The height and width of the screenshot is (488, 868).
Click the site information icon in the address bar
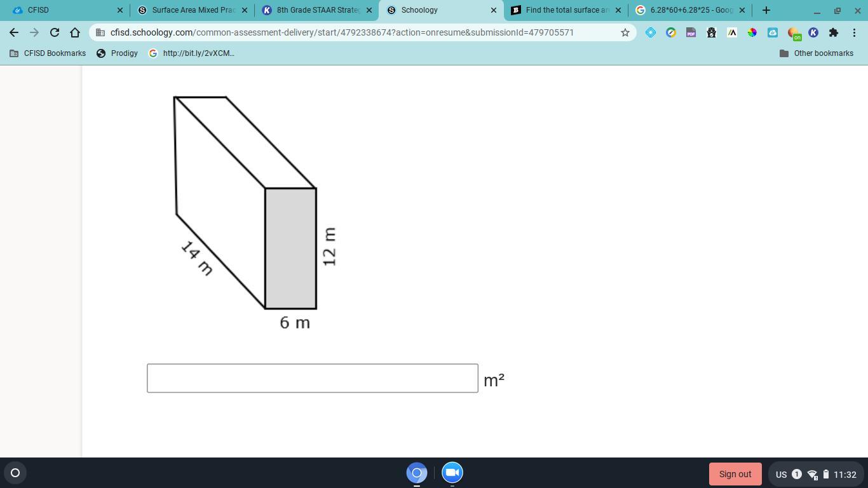(99, 32)
